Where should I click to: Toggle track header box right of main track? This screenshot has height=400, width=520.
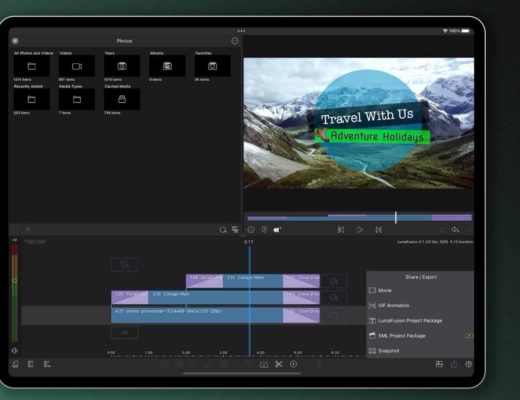click(333, 315)
